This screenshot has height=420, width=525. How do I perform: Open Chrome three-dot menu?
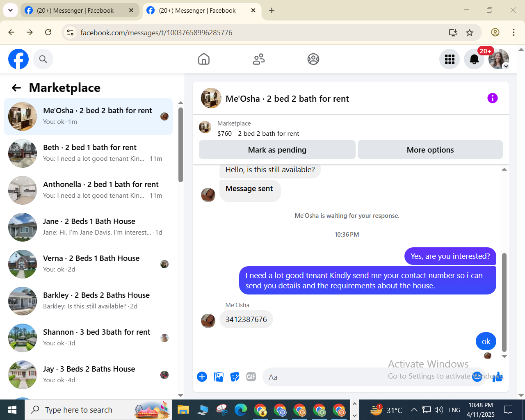[514, 32]
